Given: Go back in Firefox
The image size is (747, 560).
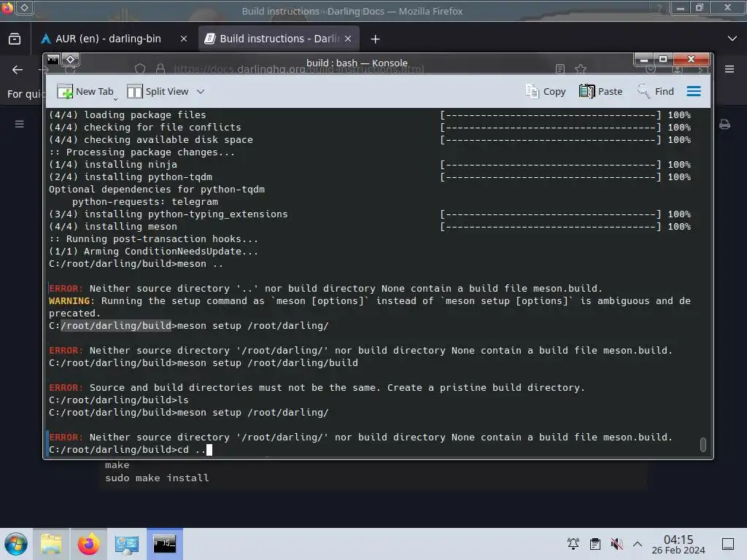Looking at the screenshot, I should coord(18,69).
